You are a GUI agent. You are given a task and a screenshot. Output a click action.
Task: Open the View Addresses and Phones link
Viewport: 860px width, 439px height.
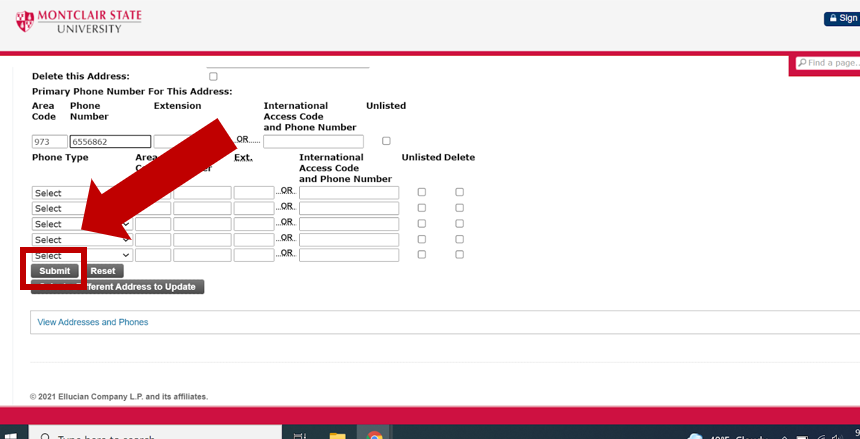pyautogui.click(x=92, y=322)
